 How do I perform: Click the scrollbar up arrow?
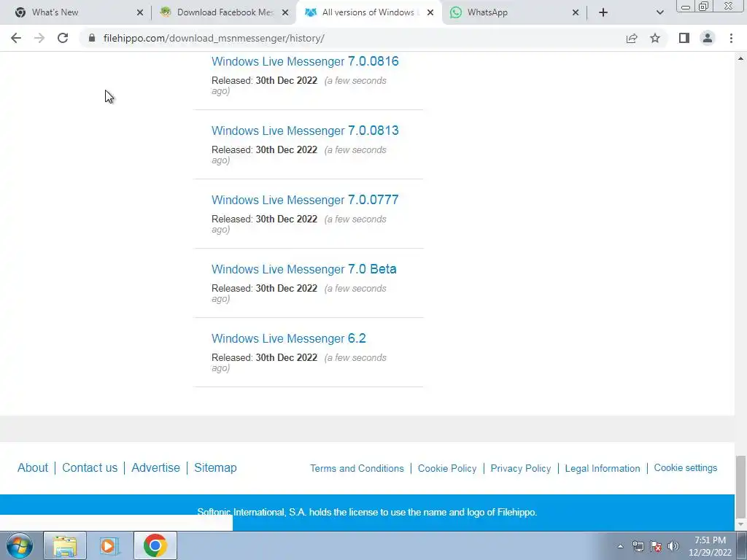pos(740,58)
